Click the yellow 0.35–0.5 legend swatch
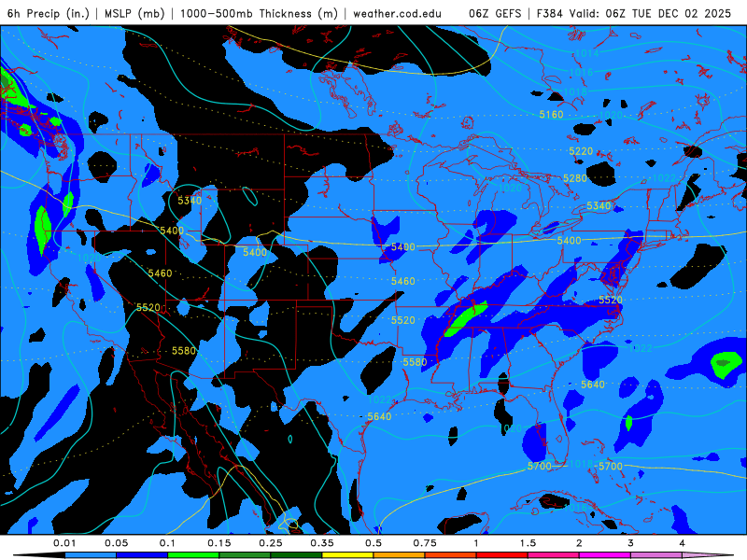747x560 pixels. [347, 555]
